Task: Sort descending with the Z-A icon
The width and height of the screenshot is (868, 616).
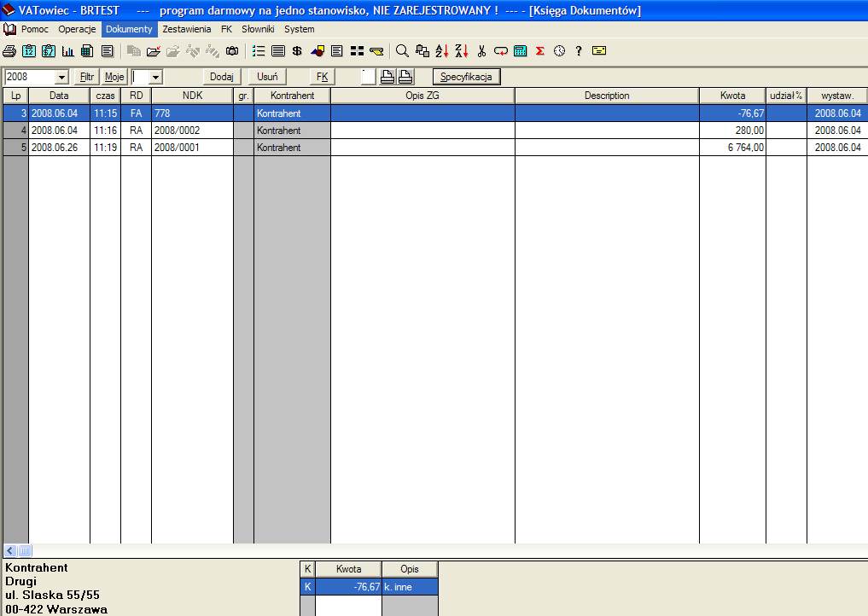Action: pos(461,51)
